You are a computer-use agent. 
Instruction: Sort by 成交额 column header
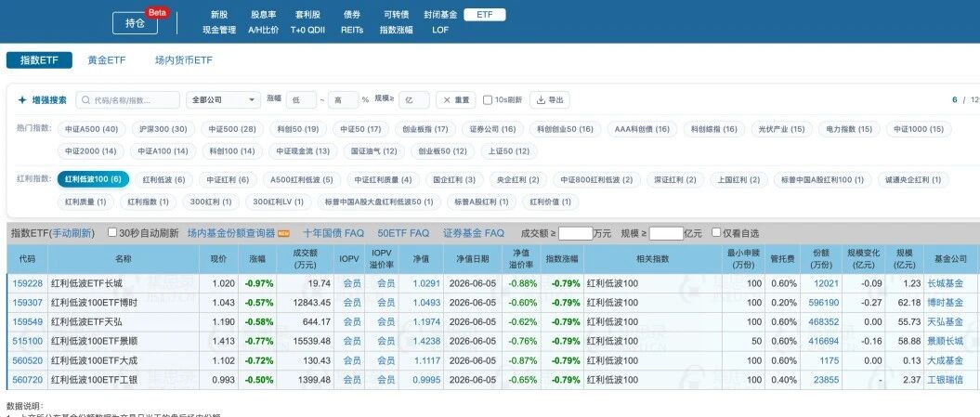coord(305,258)
